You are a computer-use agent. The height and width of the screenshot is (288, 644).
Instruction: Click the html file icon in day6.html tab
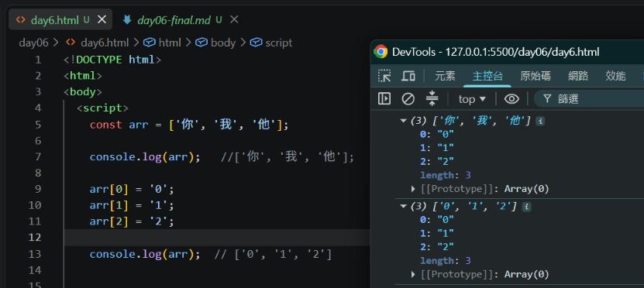coord(20,19)
